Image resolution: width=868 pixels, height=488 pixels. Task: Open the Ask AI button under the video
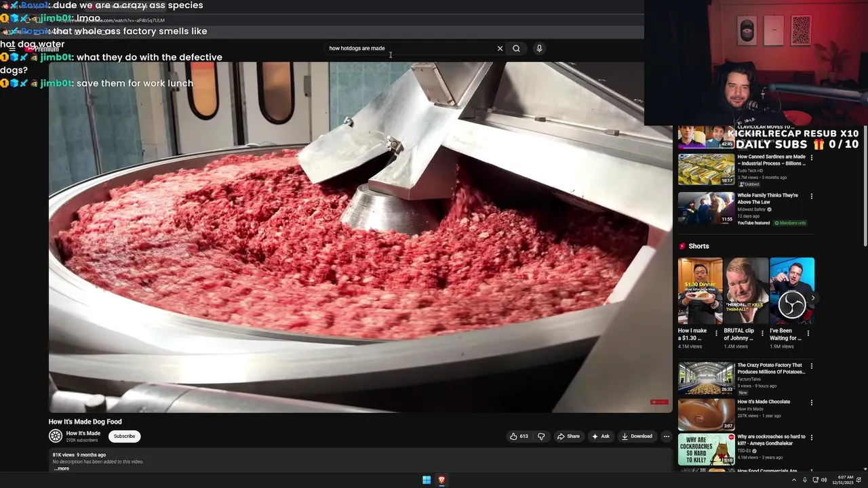pyautogui.click(x=601, y=436)
